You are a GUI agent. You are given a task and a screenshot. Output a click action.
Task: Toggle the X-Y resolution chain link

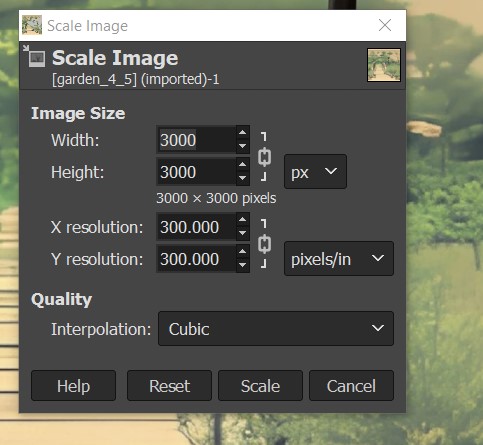(x=264, y=244)
